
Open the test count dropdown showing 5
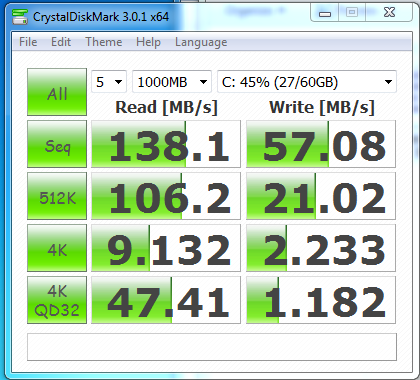109,82
